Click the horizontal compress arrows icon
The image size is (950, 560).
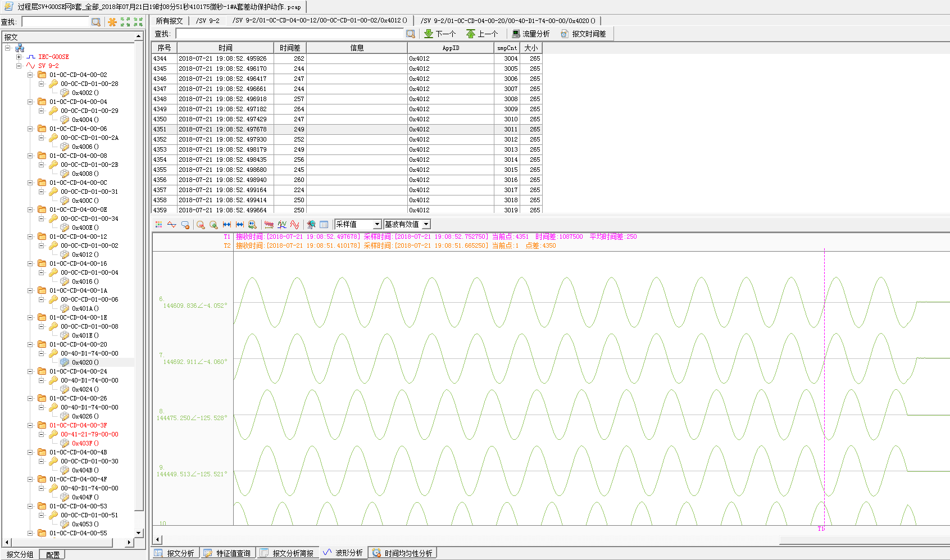227,225
